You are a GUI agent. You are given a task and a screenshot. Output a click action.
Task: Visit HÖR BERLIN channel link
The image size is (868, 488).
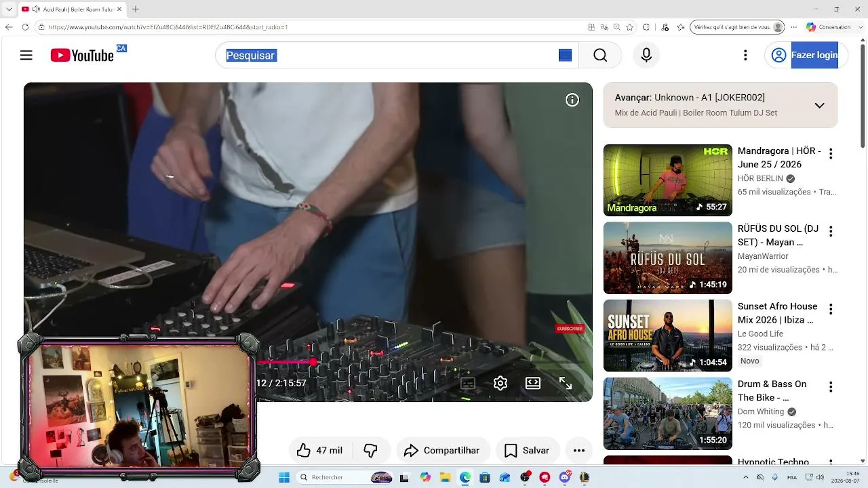point(760,179)
